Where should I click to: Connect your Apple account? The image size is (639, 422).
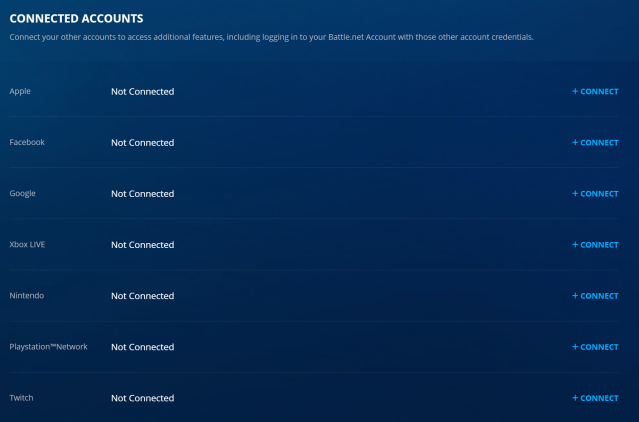tap(595, 92)
